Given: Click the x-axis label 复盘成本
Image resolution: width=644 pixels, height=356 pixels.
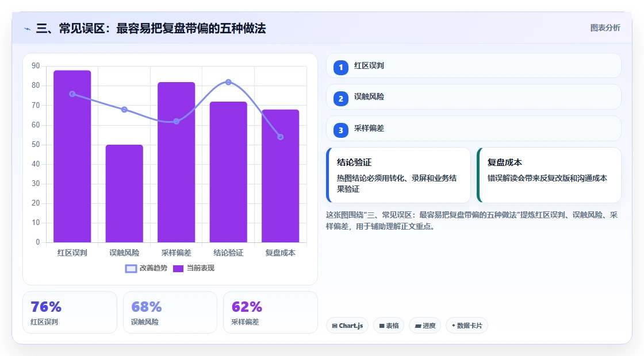Looking at the screenshot, I should click(281, 253).
